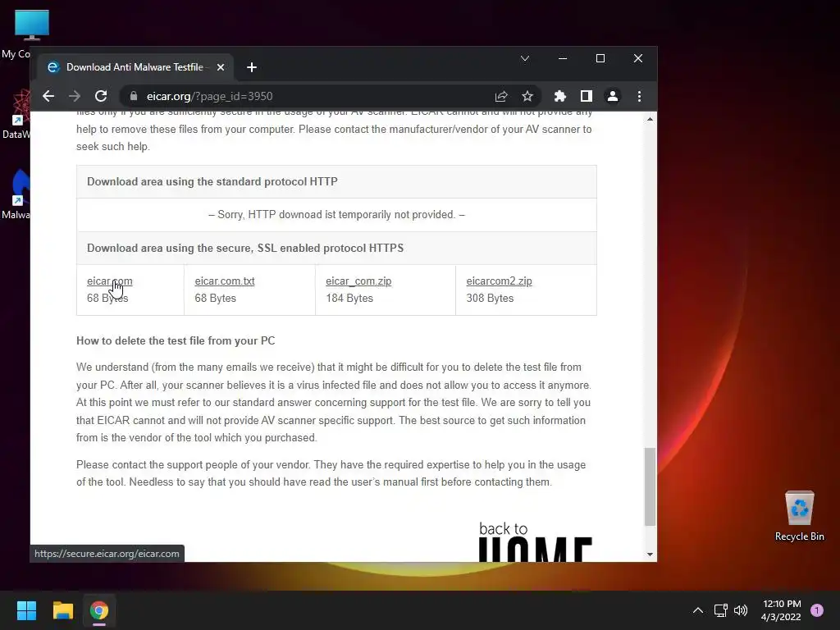This screenshot has width=840, height=630.
Task: Expand the tab search chevron
Action: (525, 58)
